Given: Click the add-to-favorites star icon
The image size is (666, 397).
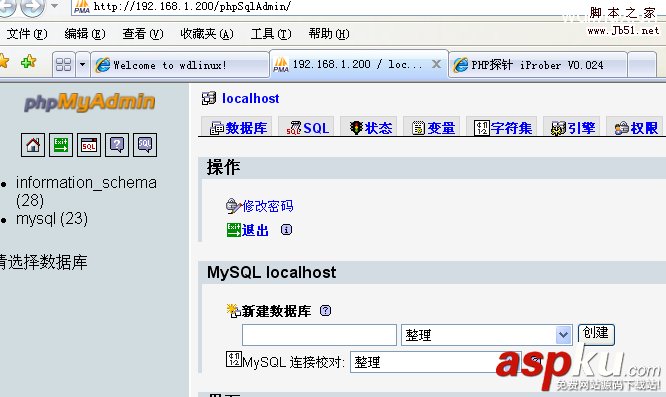Looking at the screenshot, I should coord(28,62).
